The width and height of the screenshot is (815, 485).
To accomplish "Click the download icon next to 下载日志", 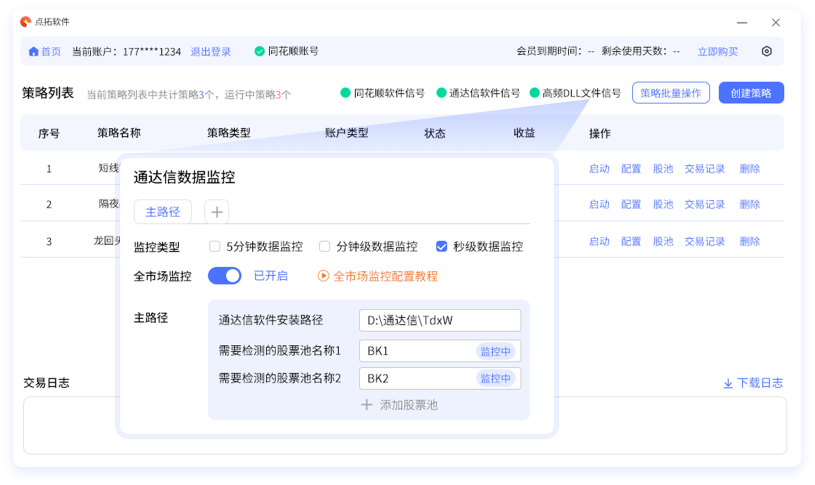I will 728,384.
